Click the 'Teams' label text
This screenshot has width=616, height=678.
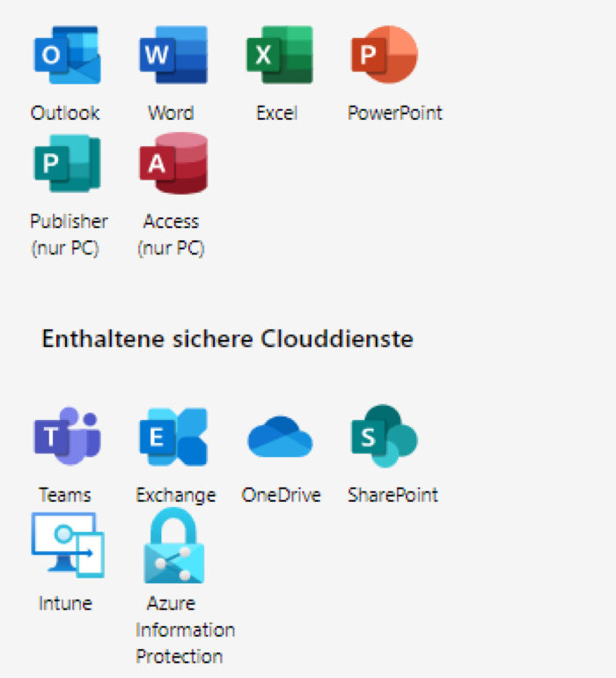(65, 495)
